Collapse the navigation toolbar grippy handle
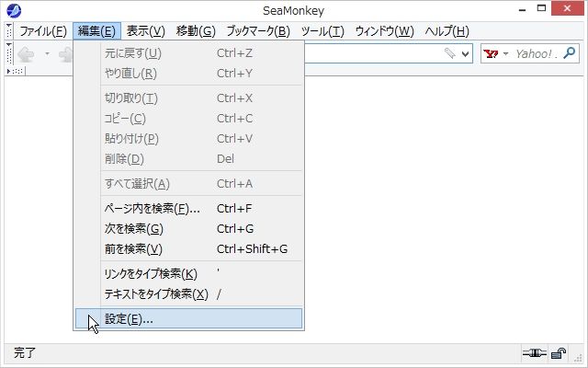 (x=9, y=53)
